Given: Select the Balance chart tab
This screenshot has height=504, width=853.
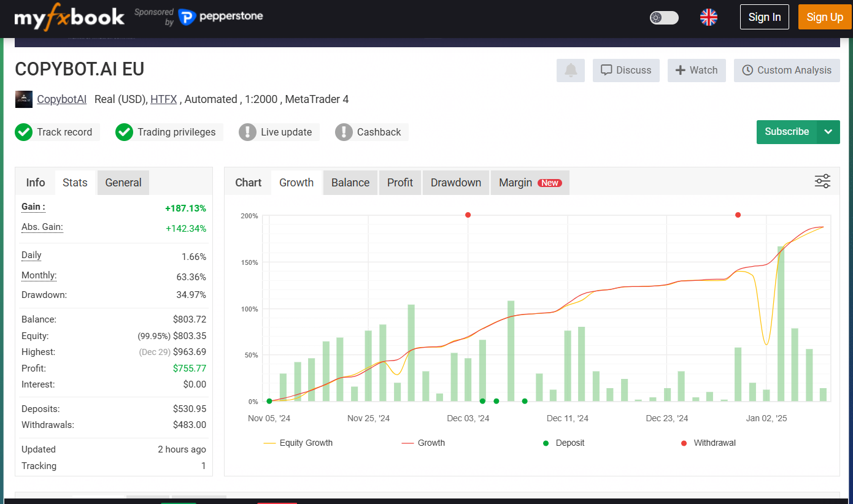Looking at the screenshot, I should point(350,183).
